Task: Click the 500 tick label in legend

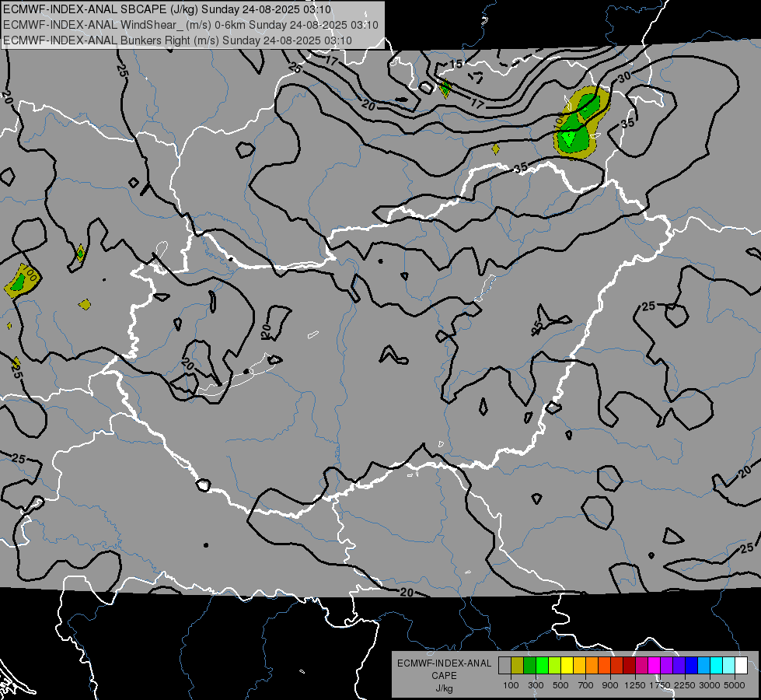Action: click(560, 685)
